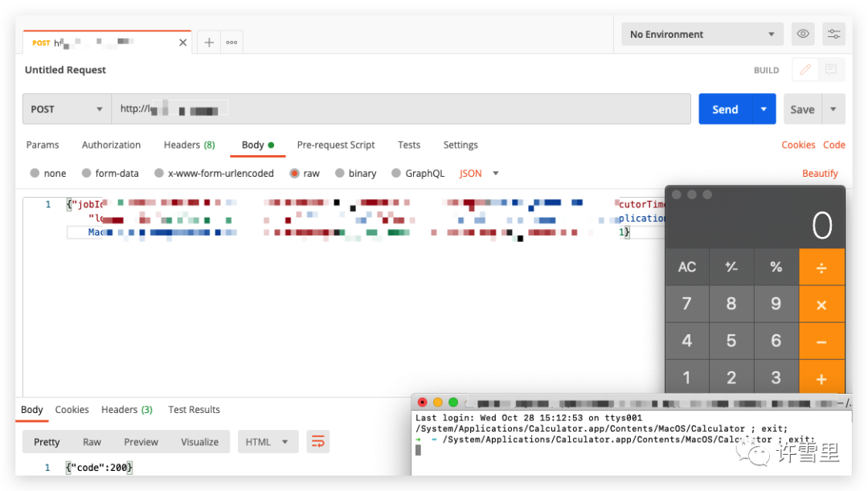Screen dimensions: 868x491
Task: Open the response Headers (3) tab
Action: (x=127, y=410)
